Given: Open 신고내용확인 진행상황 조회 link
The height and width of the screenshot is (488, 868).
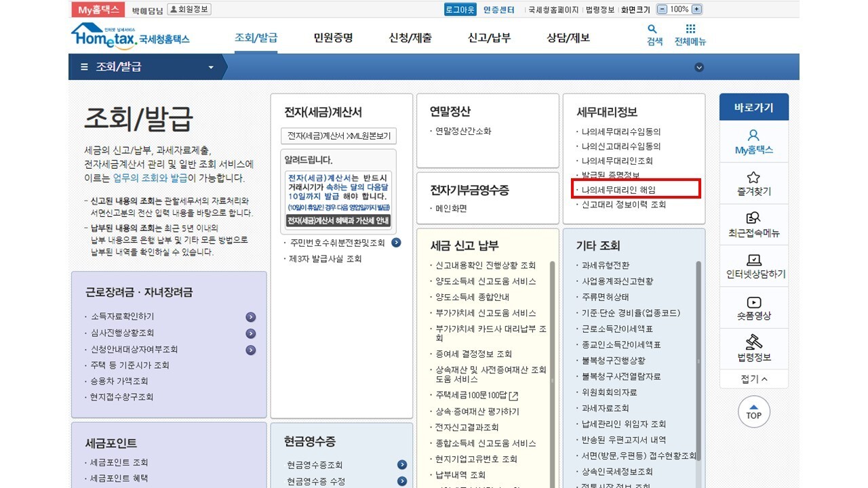Looking at the screenshot, I should click(486, 265).
